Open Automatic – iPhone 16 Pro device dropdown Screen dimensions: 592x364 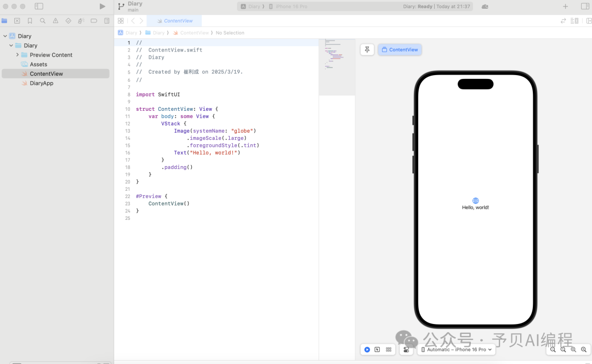(x=456, y=349)
